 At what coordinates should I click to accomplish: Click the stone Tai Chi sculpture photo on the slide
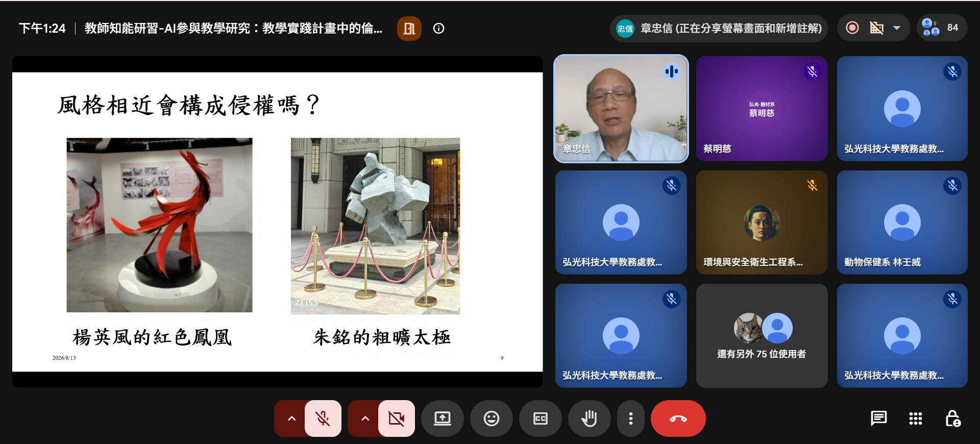pyautogui.click(x=375, y=226)
